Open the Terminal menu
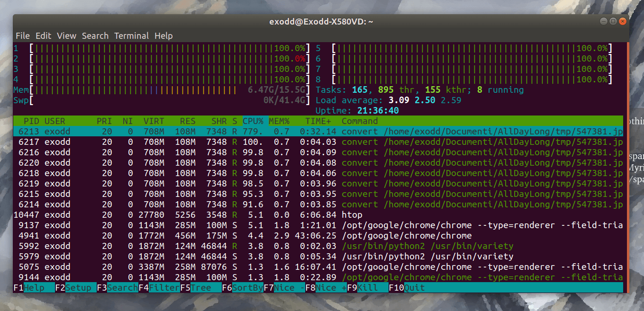Screen dimensions: 644x311 pyautogui.click(x=131, y=36)
